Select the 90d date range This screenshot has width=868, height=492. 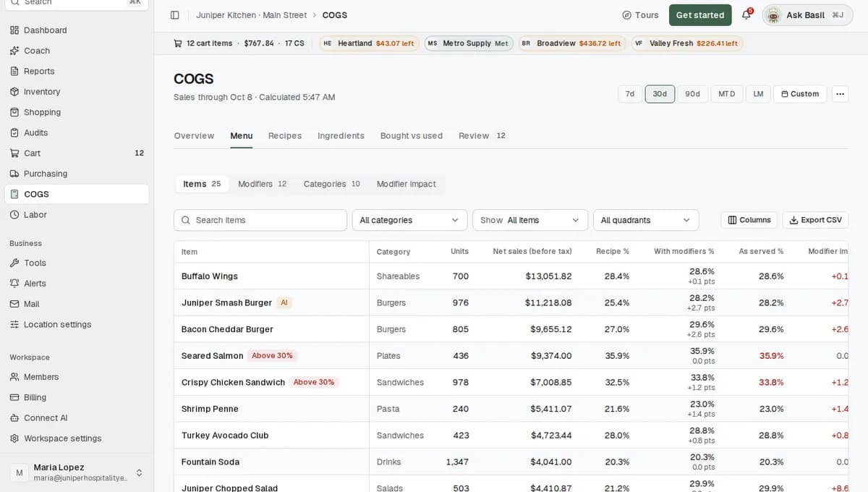click(x=693, y=94)
